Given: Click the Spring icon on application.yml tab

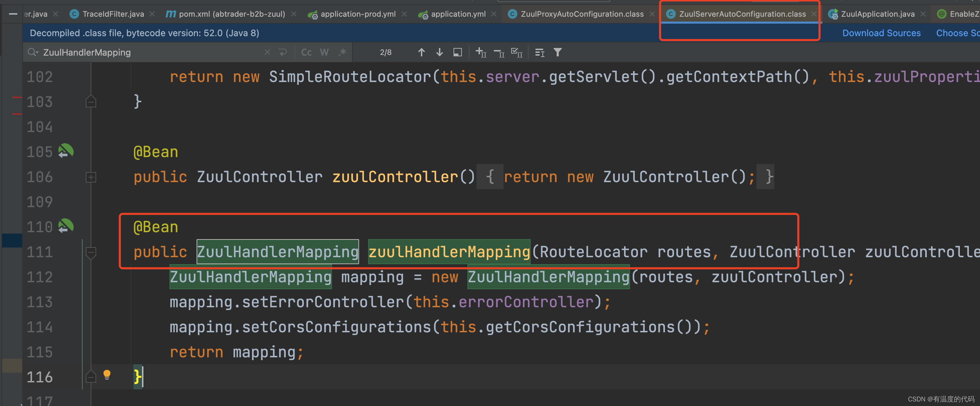Looking at the screenshot, I should point(423,15).
